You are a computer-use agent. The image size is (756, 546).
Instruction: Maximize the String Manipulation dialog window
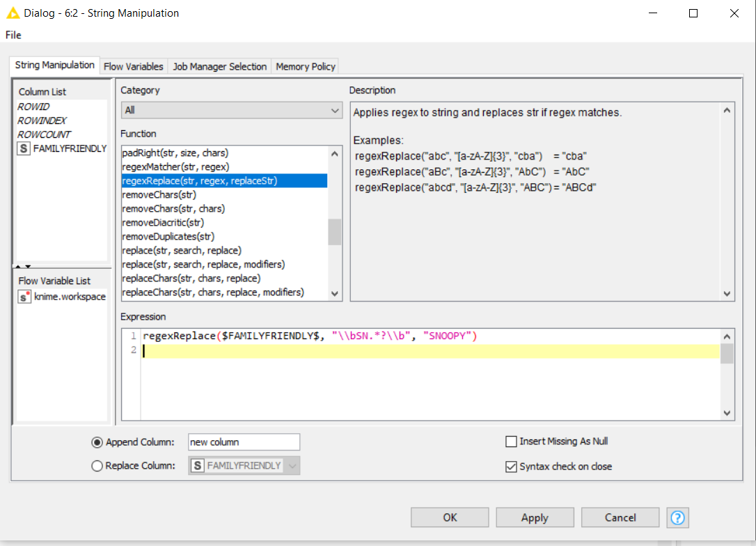point(693,13)
